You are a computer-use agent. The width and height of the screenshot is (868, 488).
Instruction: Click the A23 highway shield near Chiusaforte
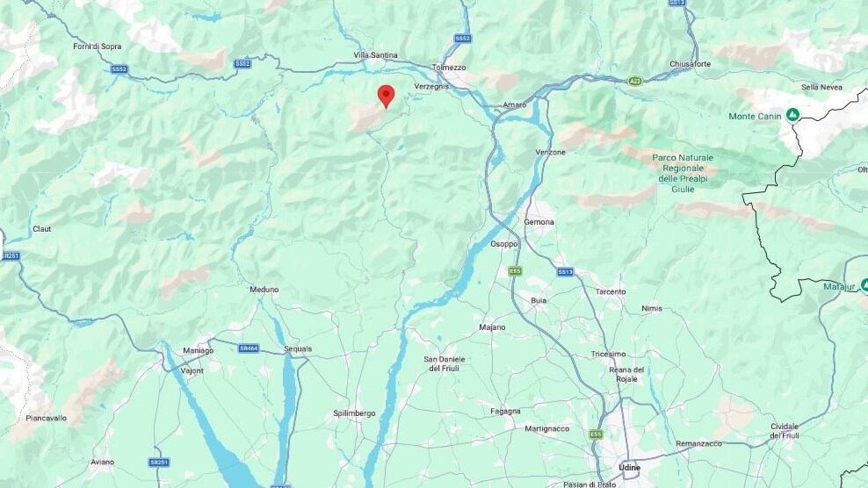635,82
